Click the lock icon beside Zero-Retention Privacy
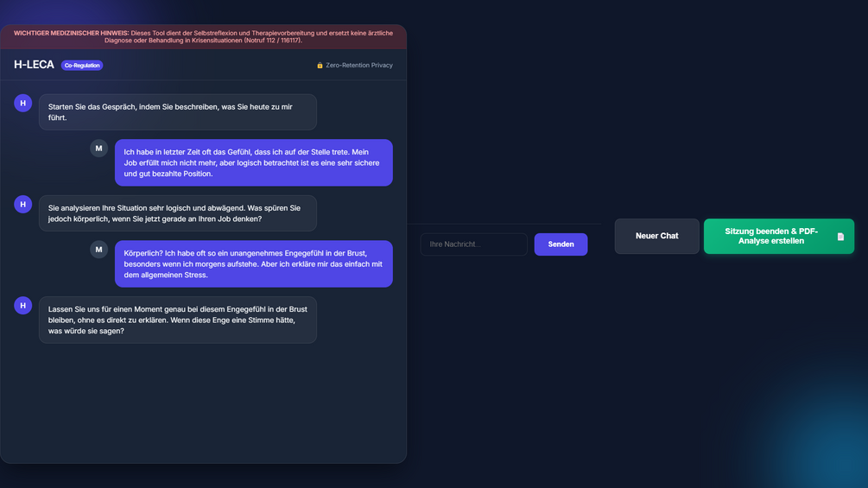This screenshot has height=488, width=868. (x=320, y=66)
